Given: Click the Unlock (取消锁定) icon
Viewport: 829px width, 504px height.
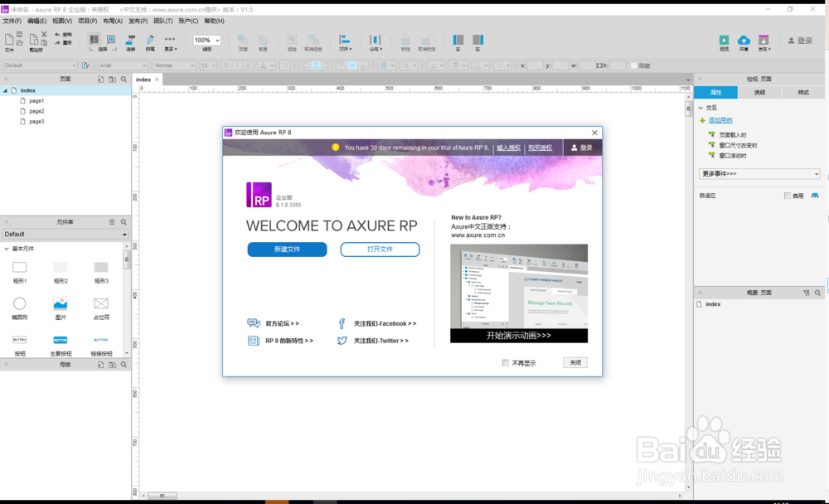Looking at the screenshot, I should [x=427, y=40].
